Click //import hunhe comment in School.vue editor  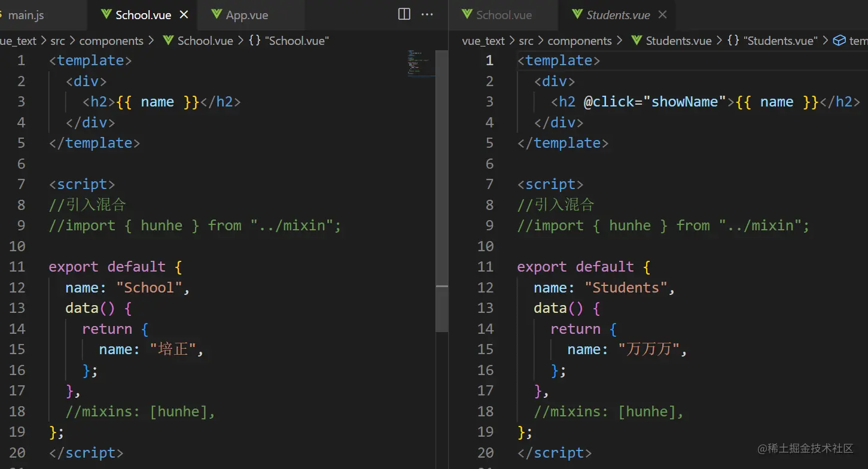point(195,226)
